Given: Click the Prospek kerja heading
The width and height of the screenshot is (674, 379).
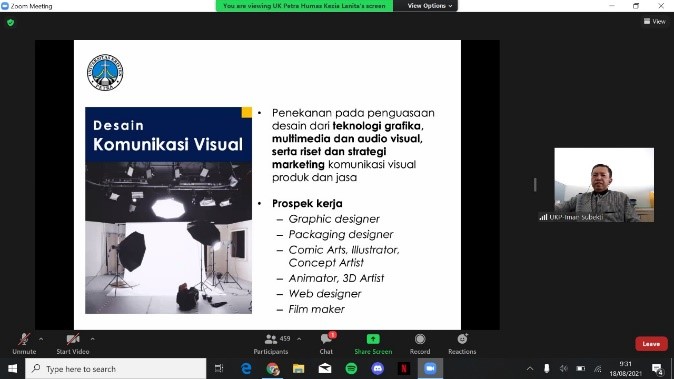Looking at the screenshot, I should coord(307,203).
